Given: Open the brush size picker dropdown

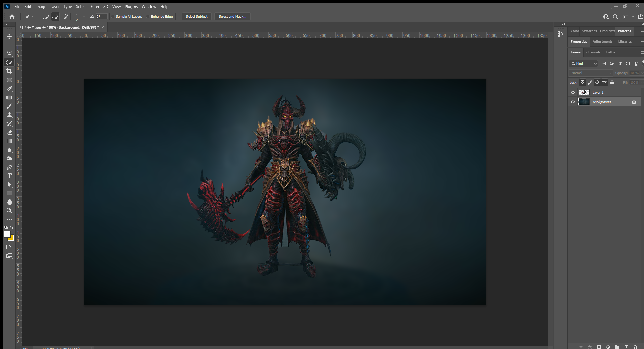Looking at the screenshot, I should 84,17.
